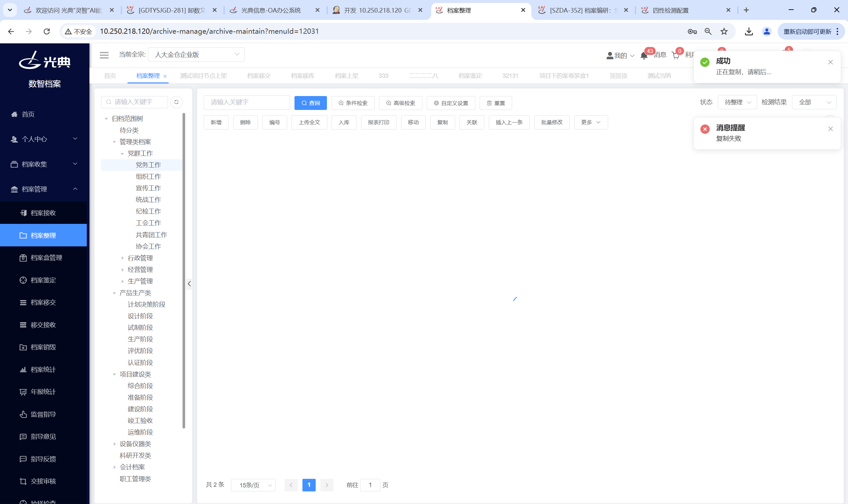
Task: Expand the 设备仪器类 tree node
Action: pyautogui.click(x=115, y=444)
